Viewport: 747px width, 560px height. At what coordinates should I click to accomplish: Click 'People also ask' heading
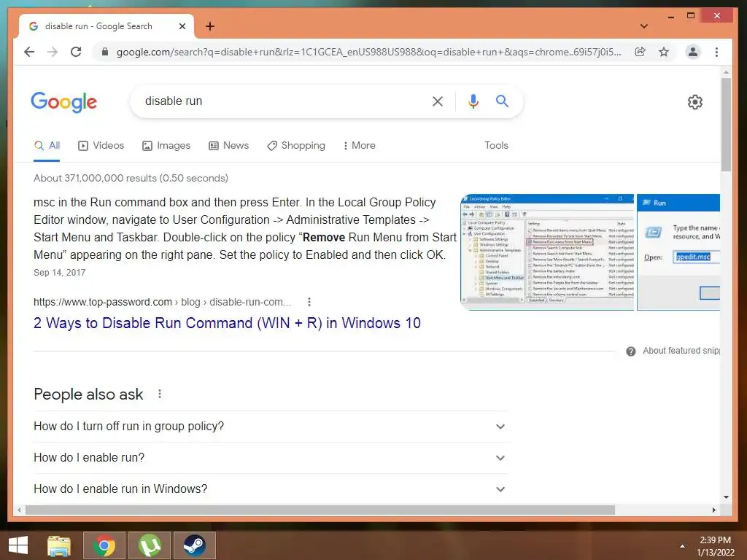88,394
